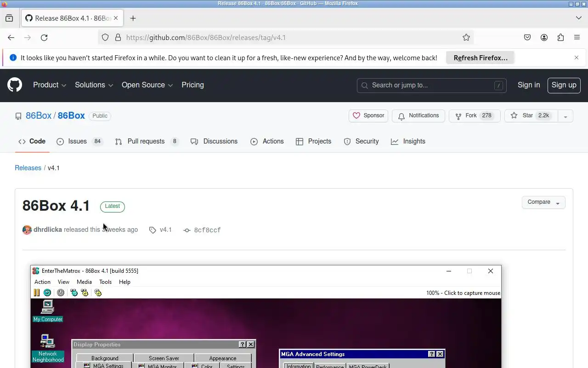
Task: Go to GitHub homepage via logo
Action: click(15, 85)
